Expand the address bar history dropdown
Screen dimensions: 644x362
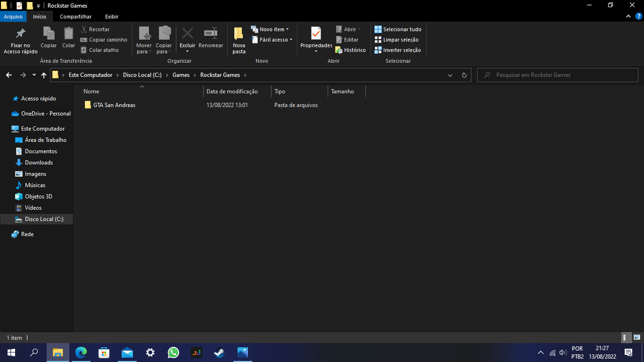point(450,75)
